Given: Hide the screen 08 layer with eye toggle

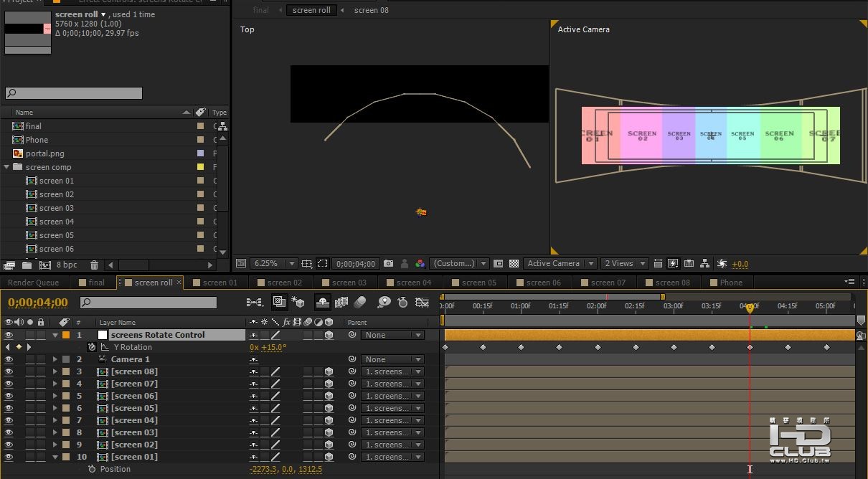Looking at the screenshot, I should 9,371.
